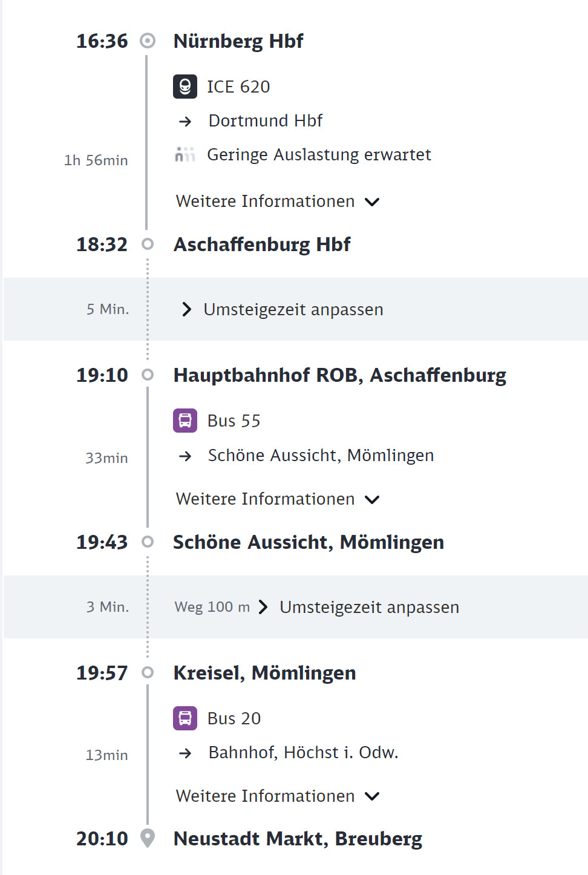Click the arrow icon before Schöne Aussicht, Mömlingen
This screenshot has height=875, width=588.
185,456
